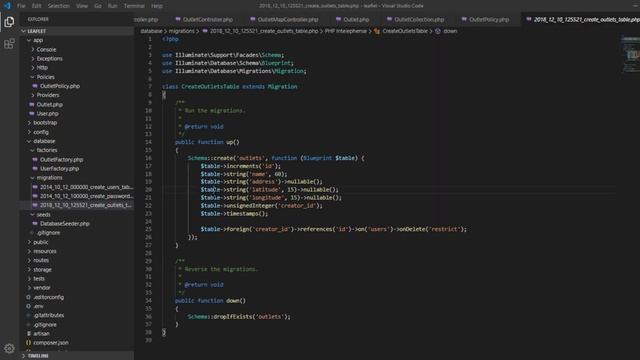
Task: Collapse the migrations folder
Action: (33, 178)
